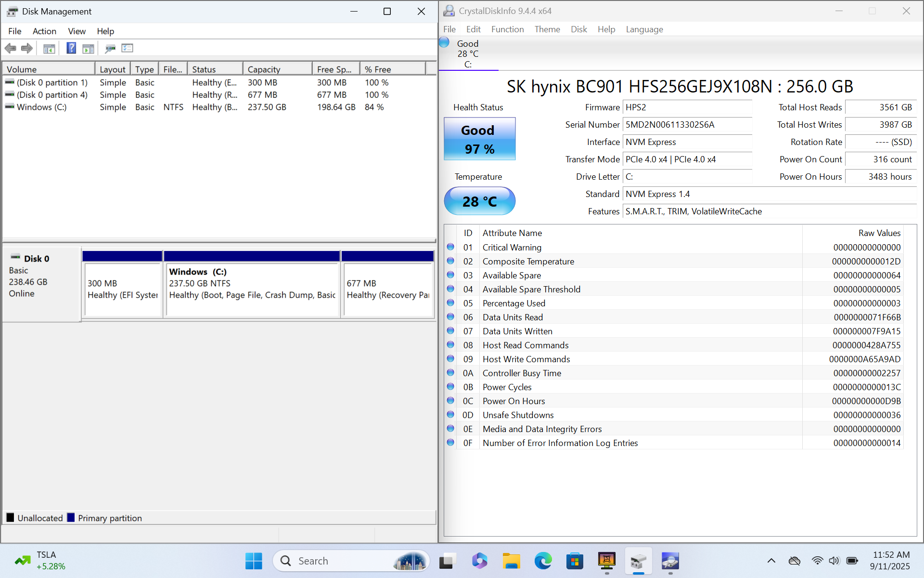Click the Layout column header

113,69
